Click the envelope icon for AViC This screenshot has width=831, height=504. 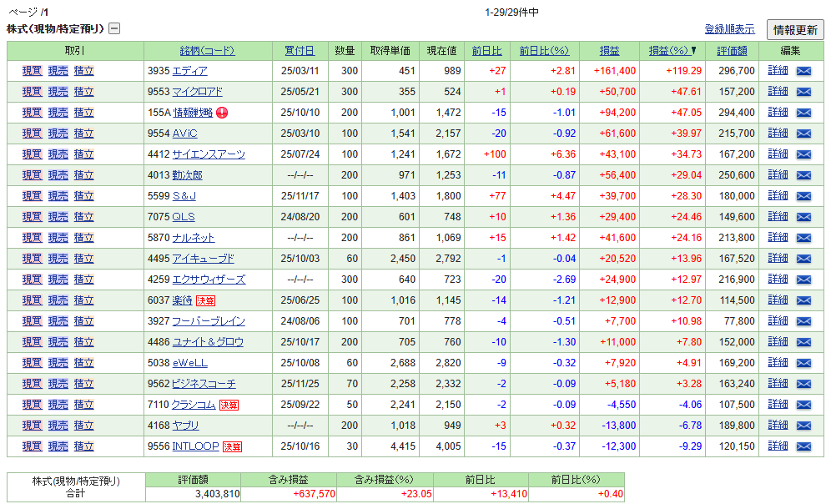(x=803, y=134)
